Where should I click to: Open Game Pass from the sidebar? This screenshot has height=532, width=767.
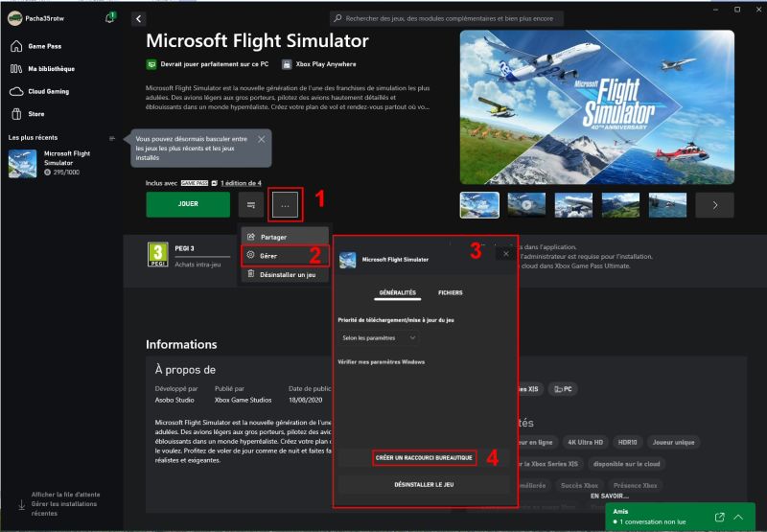(44, 46)
